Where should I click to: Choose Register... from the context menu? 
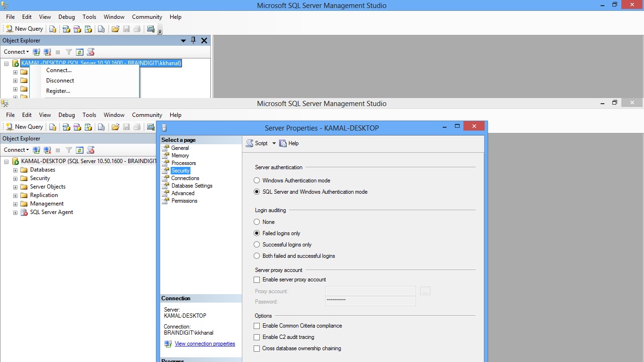click(58, 91)
